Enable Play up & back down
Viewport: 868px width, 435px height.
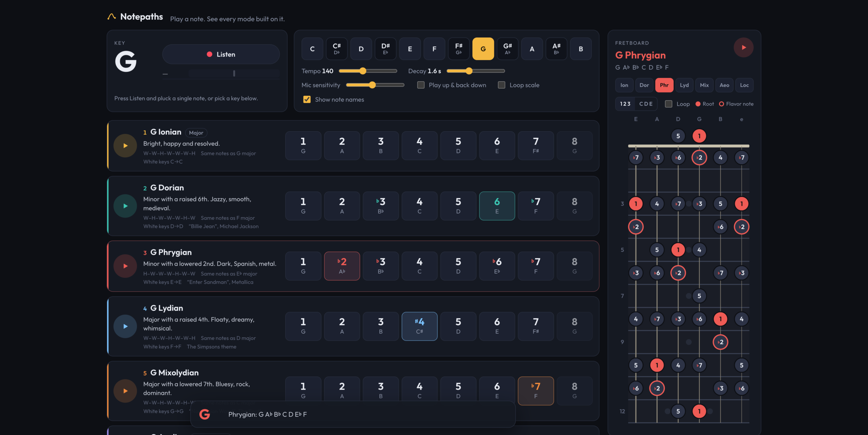pos(421,85)
